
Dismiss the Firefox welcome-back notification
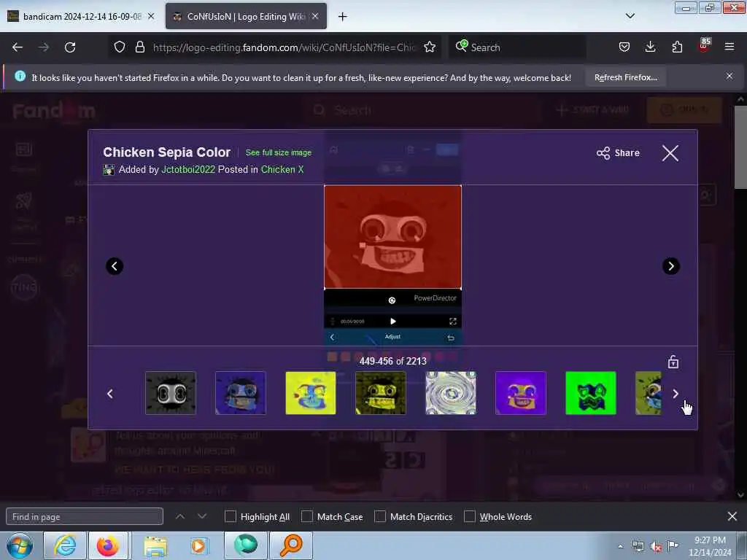pyautogui.click(x=729, y=76)
